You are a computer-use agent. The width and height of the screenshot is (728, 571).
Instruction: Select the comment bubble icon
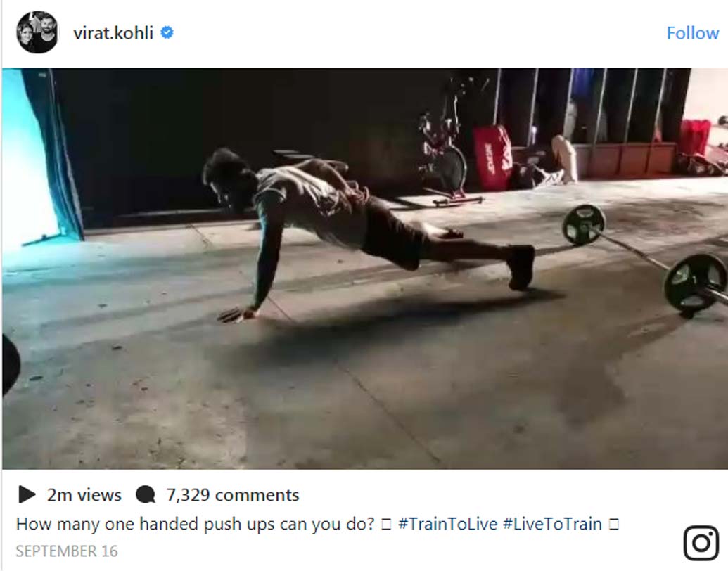(146, 494)
